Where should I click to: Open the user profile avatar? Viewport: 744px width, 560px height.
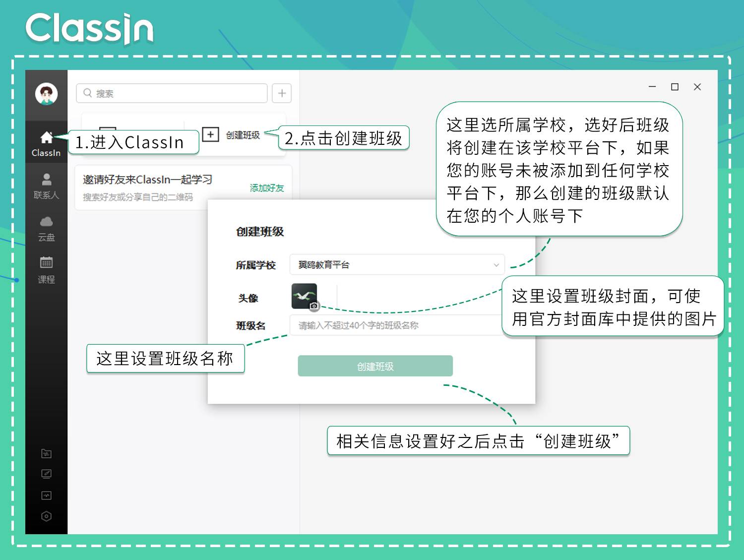[46, 94]
